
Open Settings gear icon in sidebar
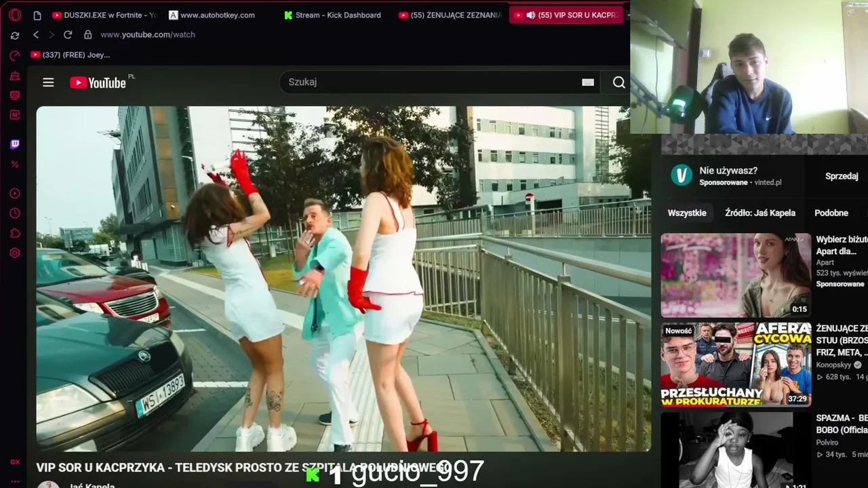coord(15,253)
